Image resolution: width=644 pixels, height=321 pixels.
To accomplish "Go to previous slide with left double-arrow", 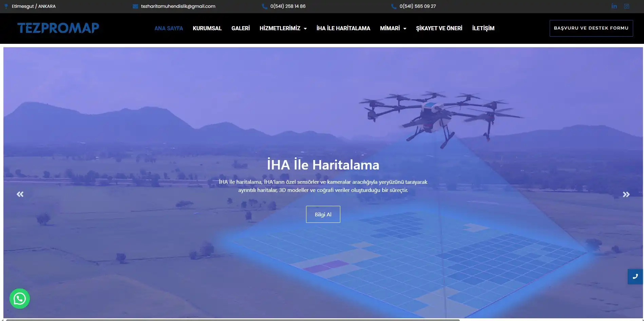I will tap(20, 194).
